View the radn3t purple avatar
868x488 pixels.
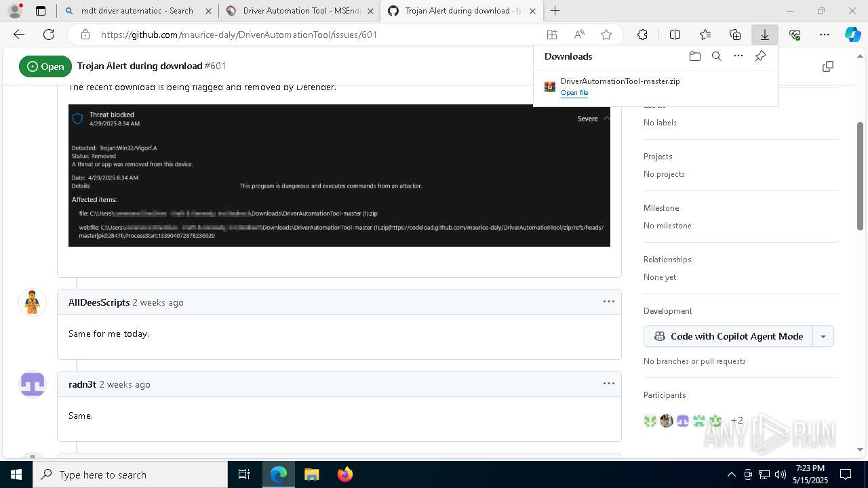coord(32,384)
